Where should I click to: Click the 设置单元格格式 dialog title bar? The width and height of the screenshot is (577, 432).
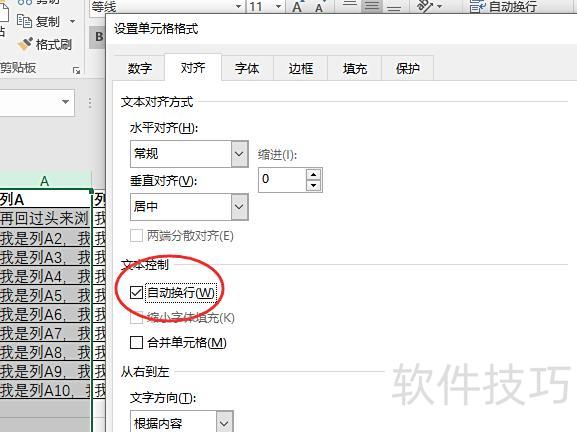tap(341, 29)
